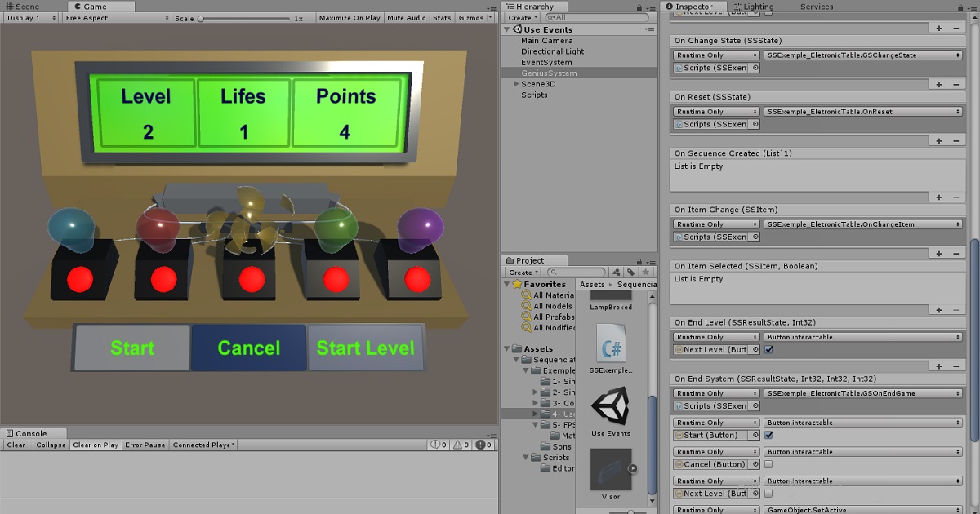980x514 pixels.
Task: Click the minus button under On Reset event
Action: (956, 141)
